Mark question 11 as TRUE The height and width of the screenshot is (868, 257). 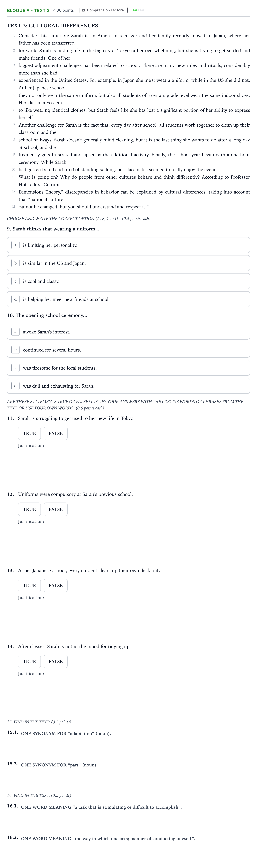29,433
